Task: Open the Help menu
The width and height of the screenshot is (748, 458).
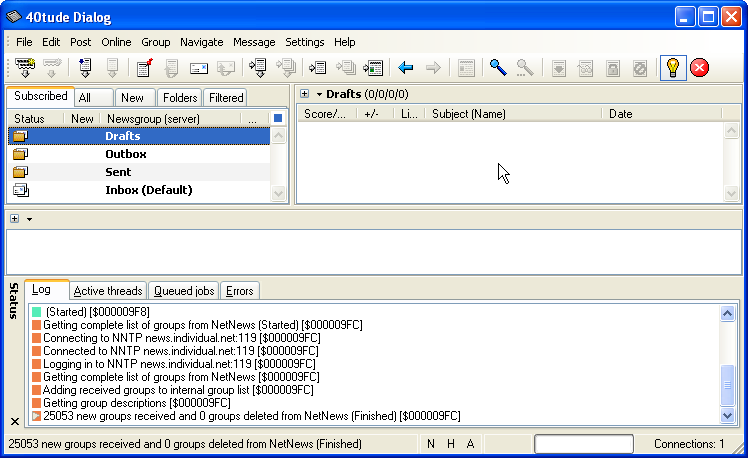Action: pos(344,42)
